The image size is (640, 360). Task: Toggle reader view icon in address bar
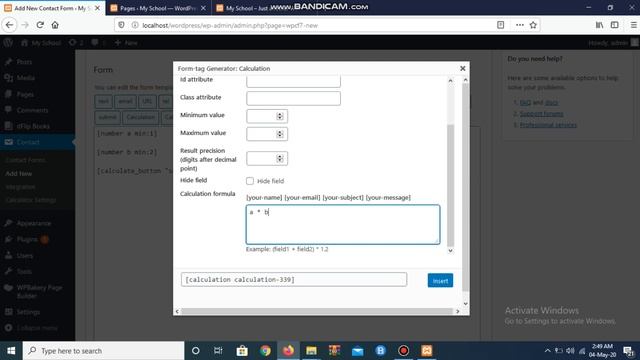(x=500, y=25)
